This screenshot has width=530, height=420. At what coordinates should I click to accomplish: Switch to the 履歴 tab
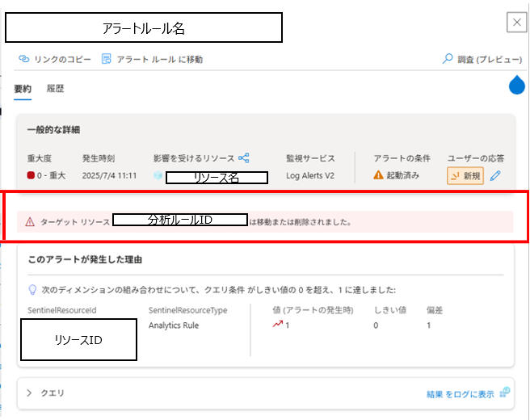click(55, 89)
